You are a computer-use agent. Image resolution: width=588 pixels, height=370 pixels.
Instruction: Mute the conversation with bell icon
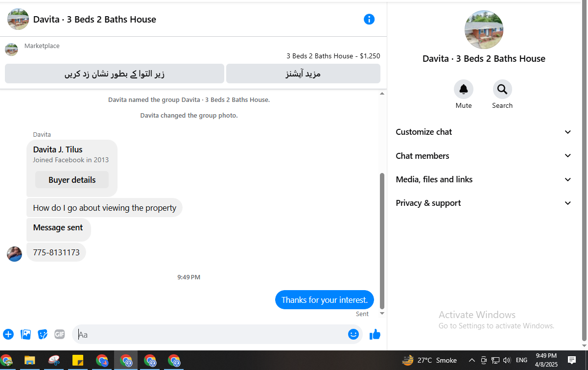pos(463,89)
